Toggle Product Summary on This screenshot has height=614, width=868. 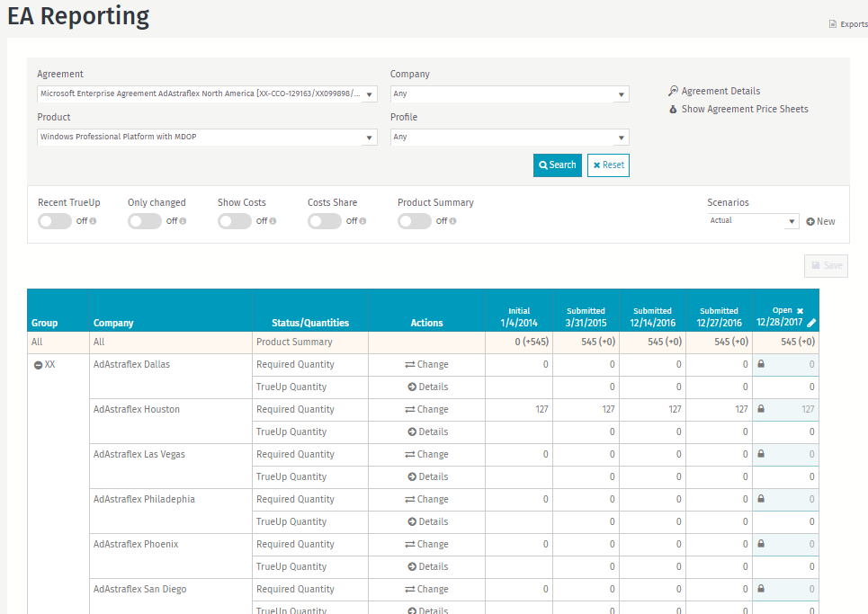415,221
